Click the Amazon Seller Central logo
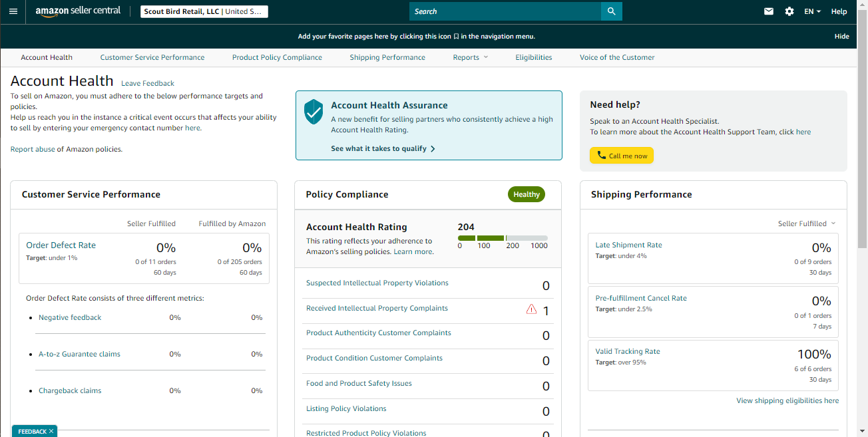This screenshot has height=437, width=868. [78, 11]
